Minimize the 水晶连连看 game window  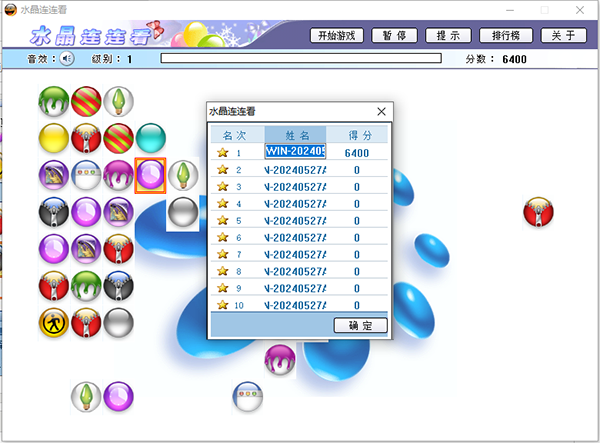[x=510, y=10]
